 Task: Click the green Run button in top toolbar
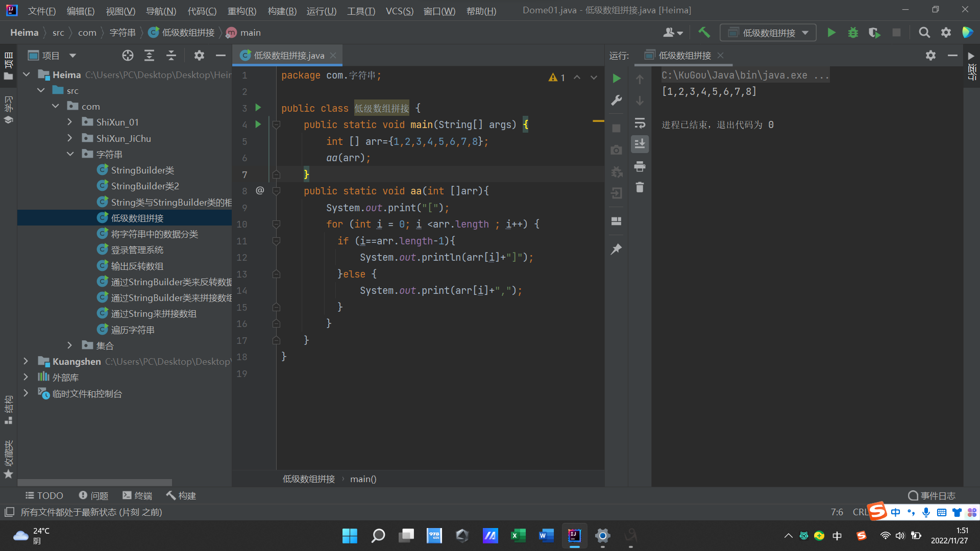coord(831,33)
